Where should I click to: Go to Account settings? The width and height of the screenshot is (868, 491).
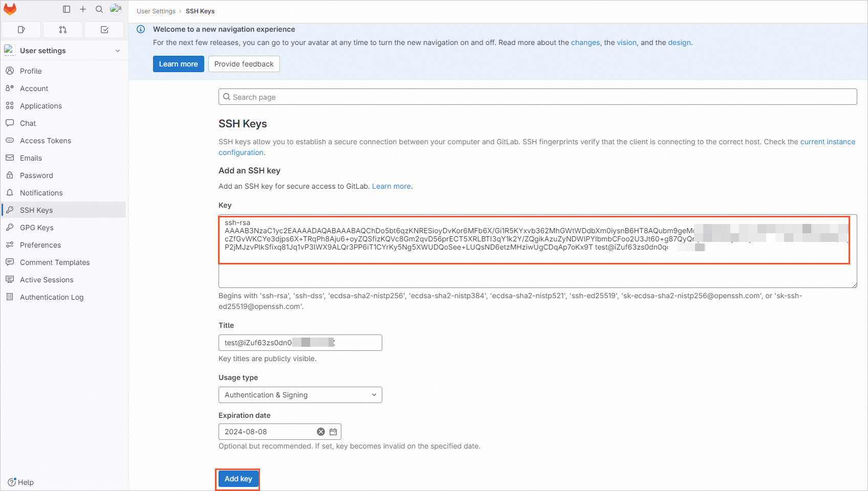(64, 88)
